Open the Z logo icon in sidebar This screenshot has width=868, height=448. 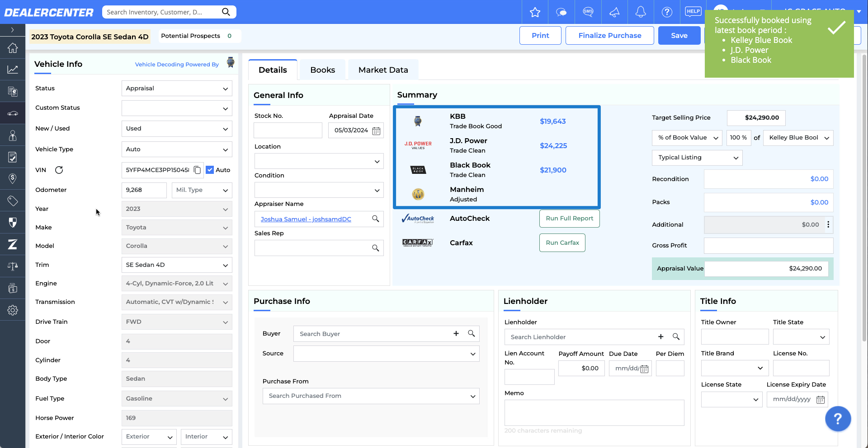13,244
